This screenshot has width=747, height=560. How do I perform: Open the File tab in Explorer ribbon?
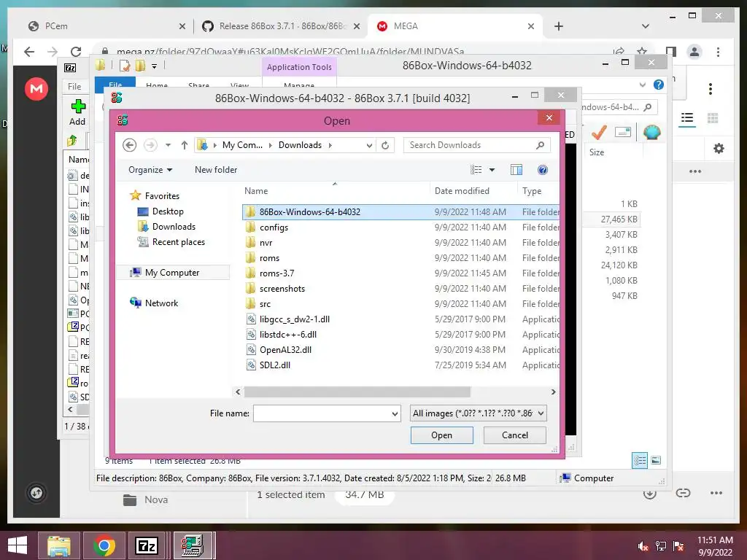(115, 85)
